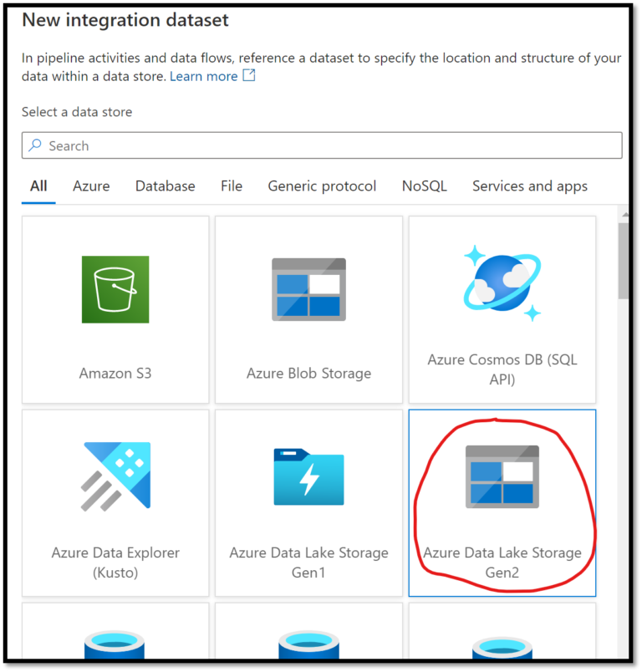Switch to the All tab
Viewport: 642px width, 672px height.
point(38,186)
